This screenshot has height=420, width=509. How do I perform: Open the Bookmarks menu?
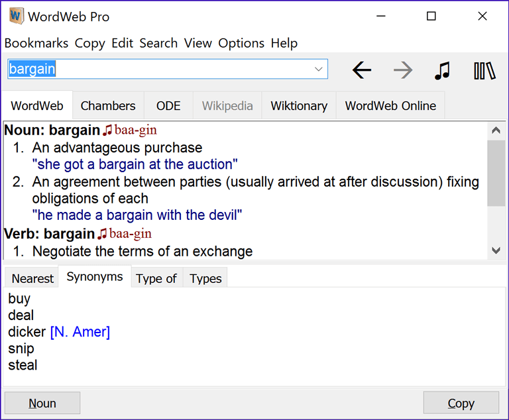[x=36, y=43]
